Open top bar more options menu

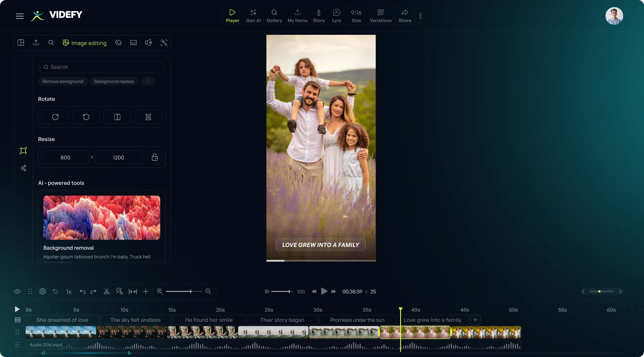[420, 16]
